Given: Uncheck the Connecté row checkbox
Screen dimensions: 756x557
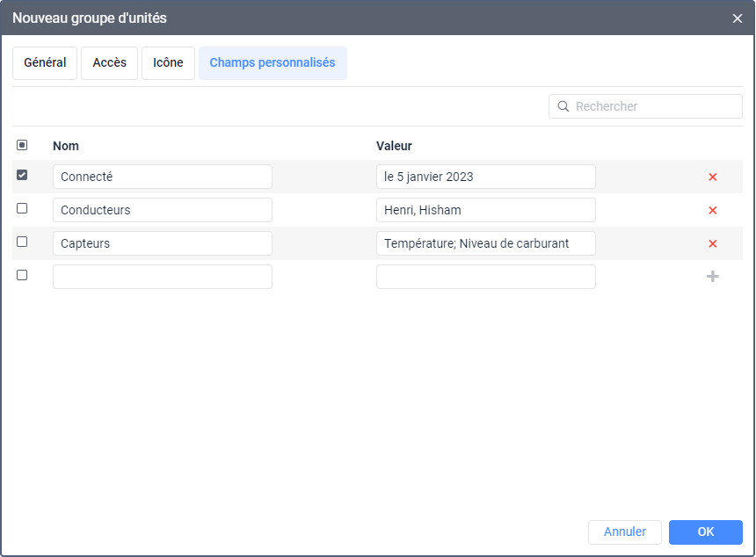Looking at the screenshot, I should pyautogui.click(x=22, y=175).
